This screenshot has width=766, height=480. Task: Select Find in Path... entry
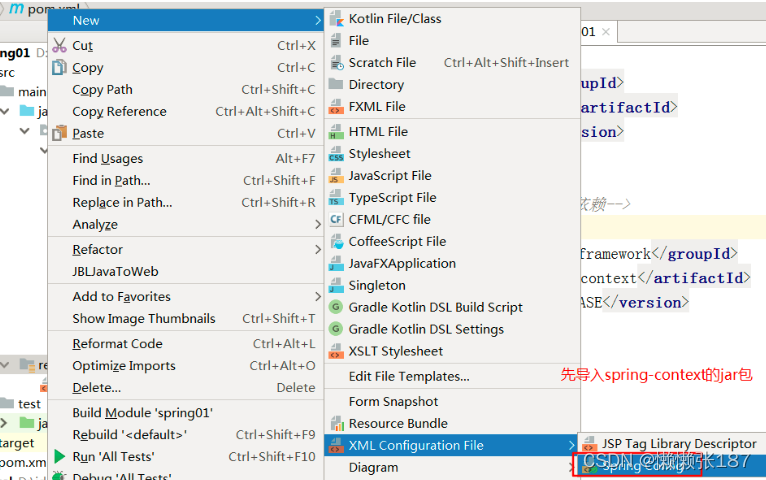point(186,180)
